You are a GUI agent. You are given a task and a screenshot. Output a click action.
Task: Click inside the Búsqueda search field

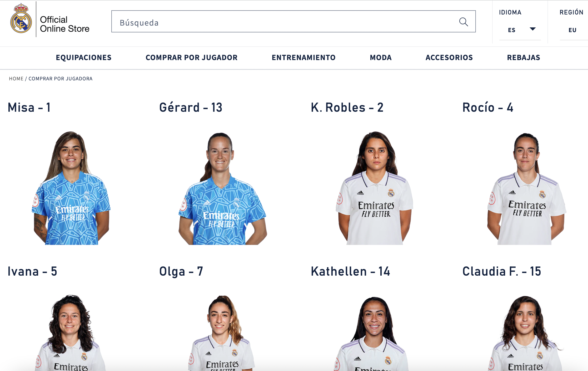pyautogui.click(x=293, y=21)
